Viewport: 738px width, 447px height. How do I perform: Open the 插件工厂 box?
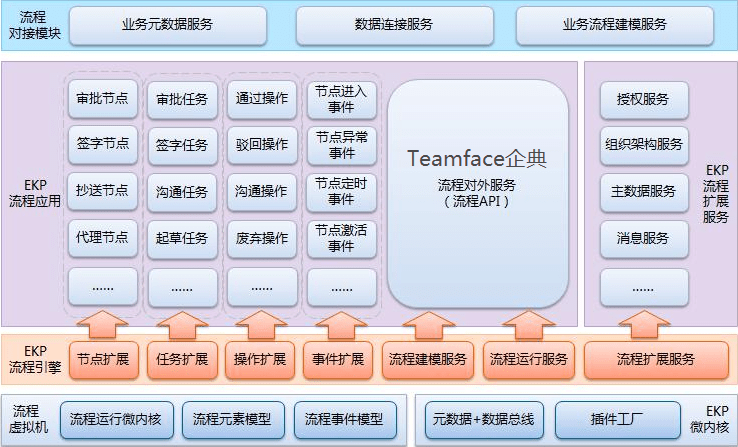click(606, 419)
